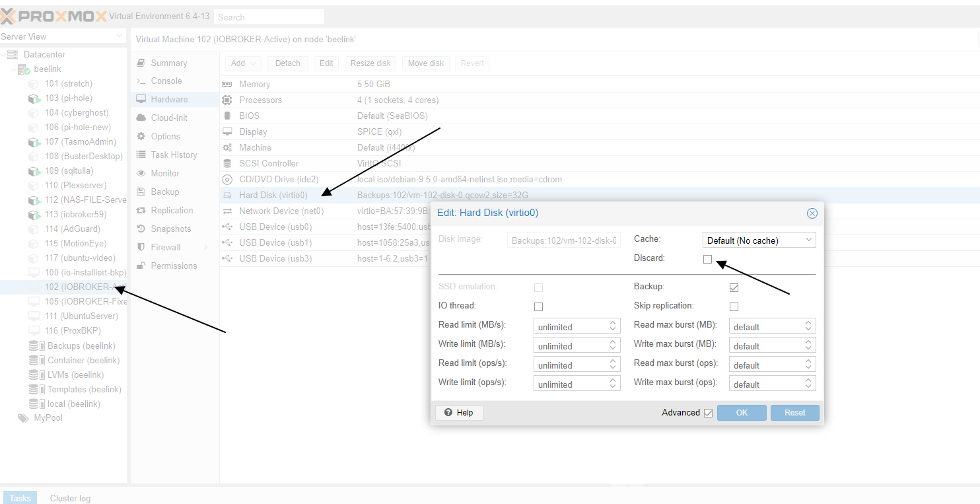Collapse the beelink node tree
This screenshot has width=980, height=504.
tap(14, 69)
